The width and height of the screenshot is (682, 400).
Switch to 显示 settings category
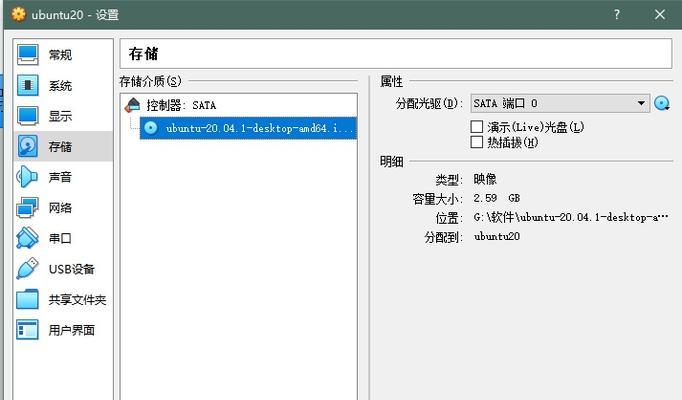click(x=64, y=116)
